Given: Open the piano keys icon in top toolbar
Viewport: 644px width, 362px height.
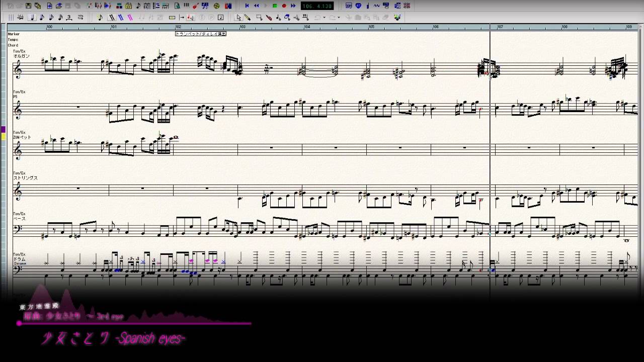Looking at the screenshot, I should click(x=186, y=6).
